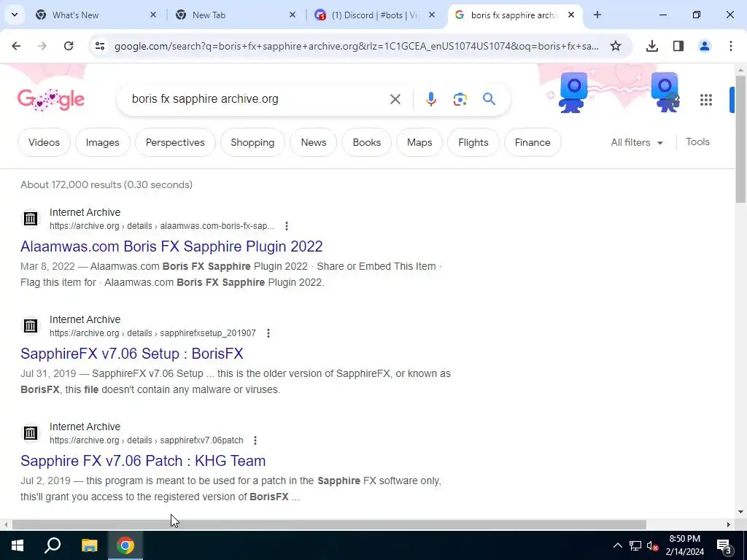This screenshot has height=560, width=747.
Task: Filter results by Images
Action: tap(102, 142)
